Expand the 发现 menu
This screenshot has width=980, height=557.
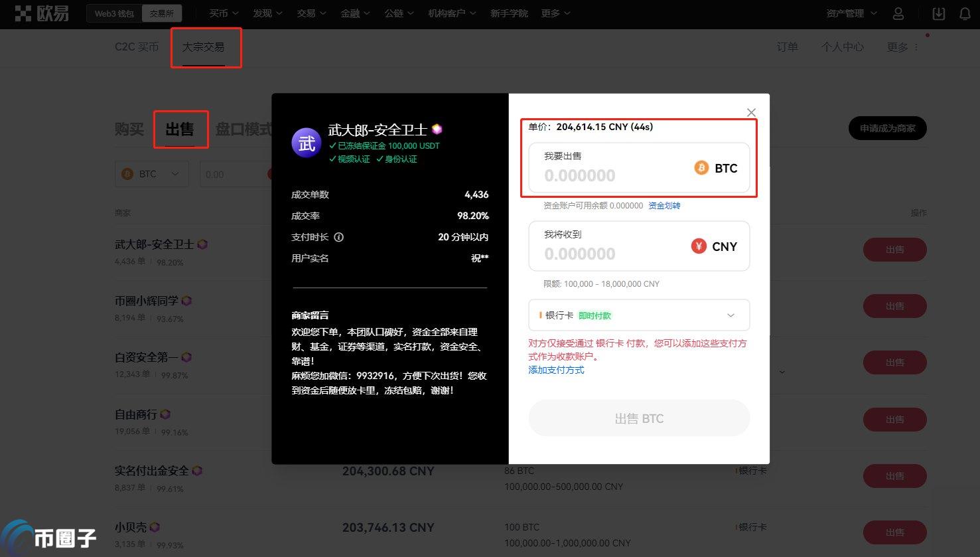coord(267,13)
